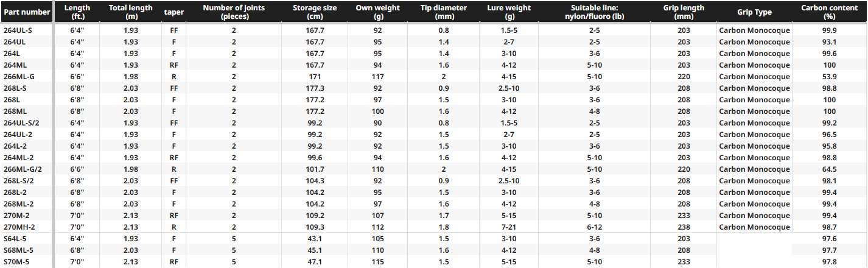868x268 pixels.
Task: Click the S70M-5 part number cell
Action: [17, 262]
